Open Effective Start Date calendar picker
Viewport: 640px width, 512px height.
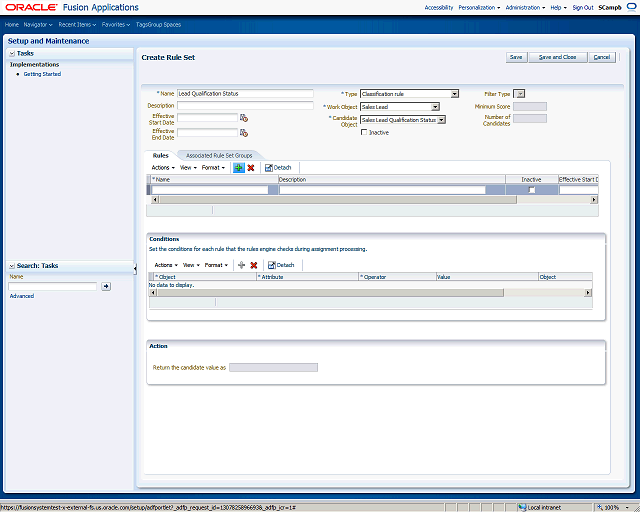[244, 118]
